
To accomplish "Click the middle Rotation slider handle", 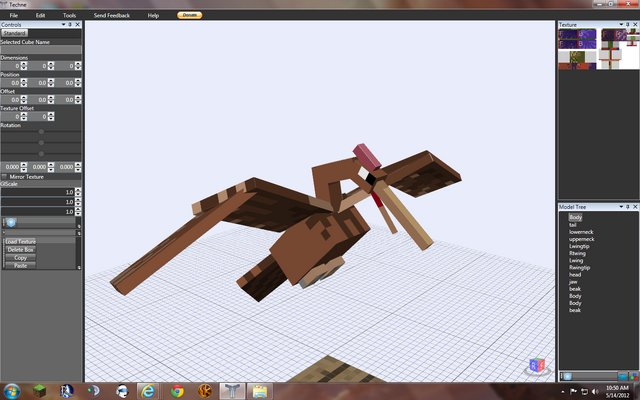I will click(x=41, y=142).
